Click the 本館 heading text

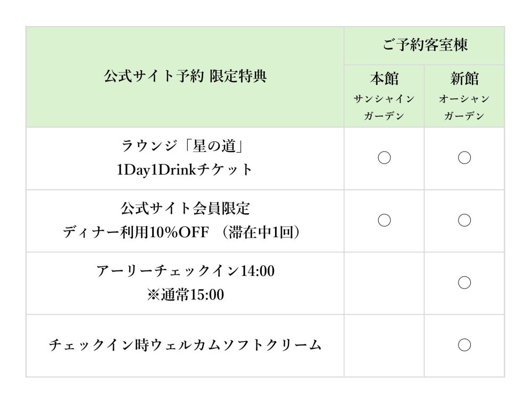click(x=384, y=79)
